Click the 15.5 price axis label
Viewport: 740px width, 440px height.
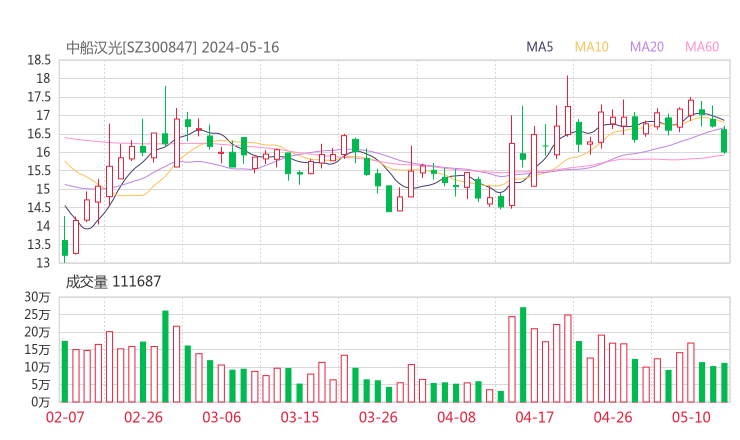coord(39,171)
